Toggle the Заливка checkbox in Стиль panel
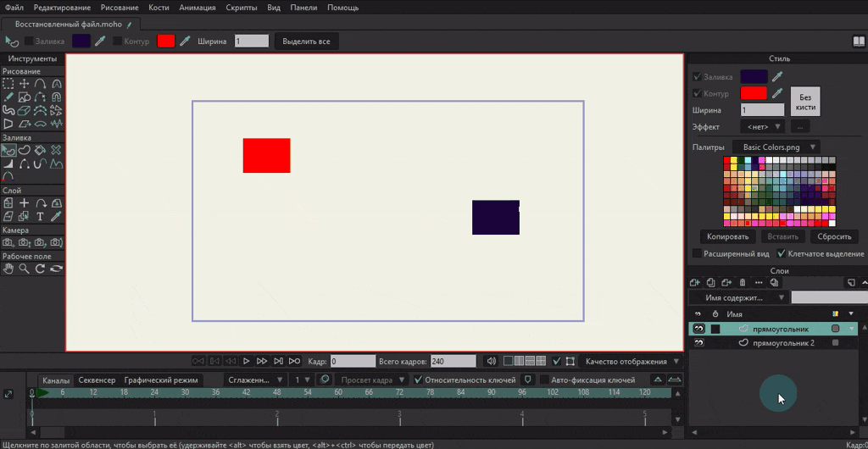The height and width of the screenshot is (449, 868). [697, 77]
